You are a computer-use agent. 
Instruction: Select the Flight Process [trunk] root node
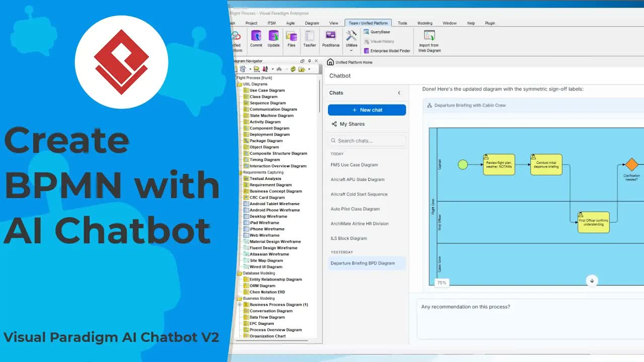[x=254, y=78]
